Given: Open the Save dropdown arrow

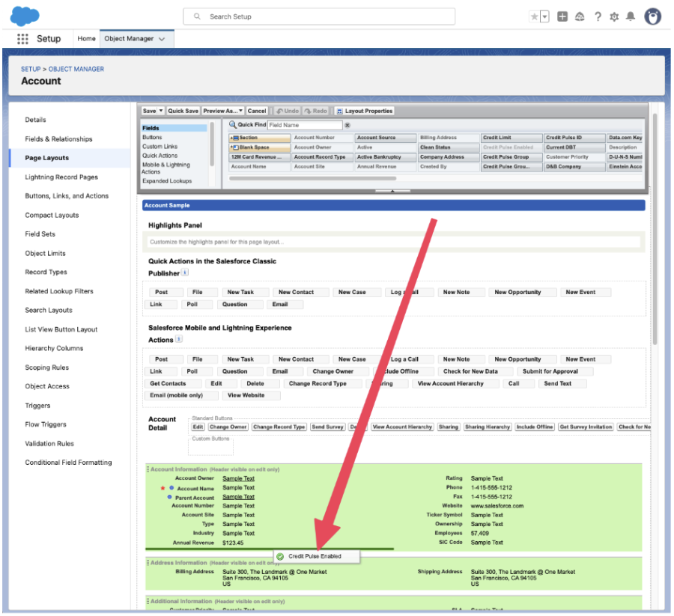Looking at the screenshot, I should [x=161, y=111].
